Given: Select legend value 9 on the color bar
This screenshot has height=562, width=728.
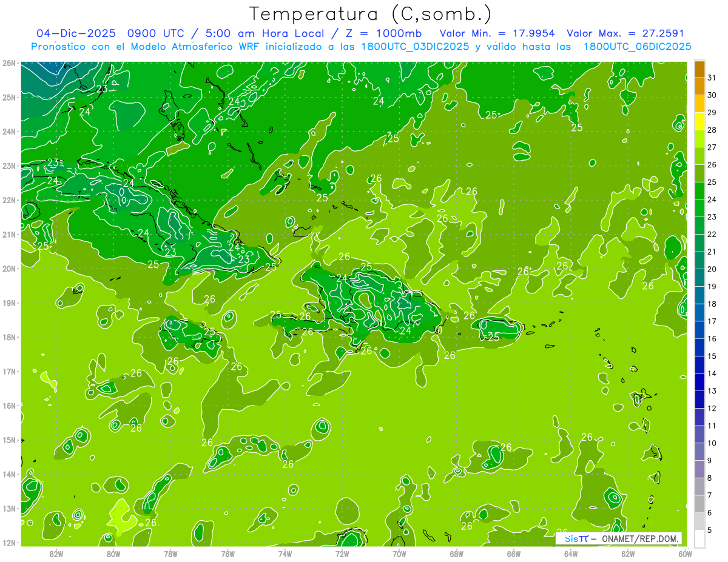Looking at the screenshot, I should tap(709, 460).
